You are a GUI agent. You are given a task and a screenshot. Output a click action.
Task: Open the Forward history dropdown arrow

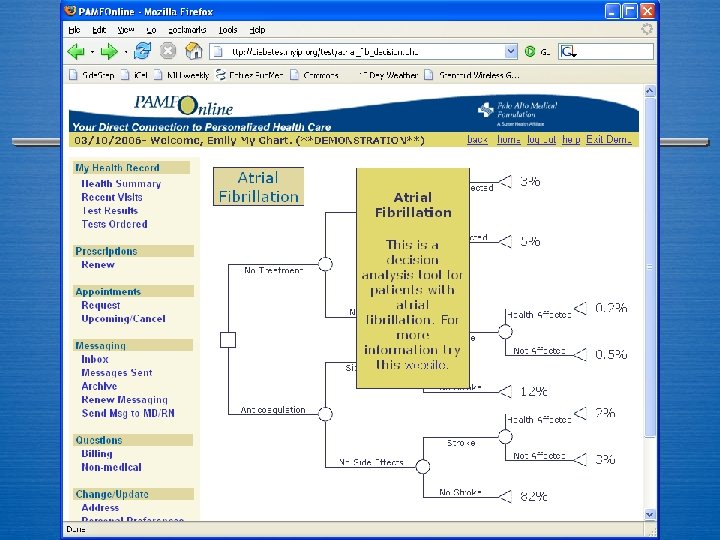point(125,52)
